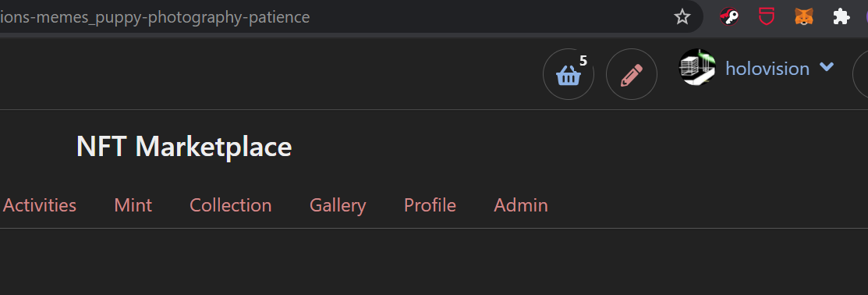This screenshot has height=295, width=868.
Task: Open the browser extensions puzzle icon
Action: [841, 17]
